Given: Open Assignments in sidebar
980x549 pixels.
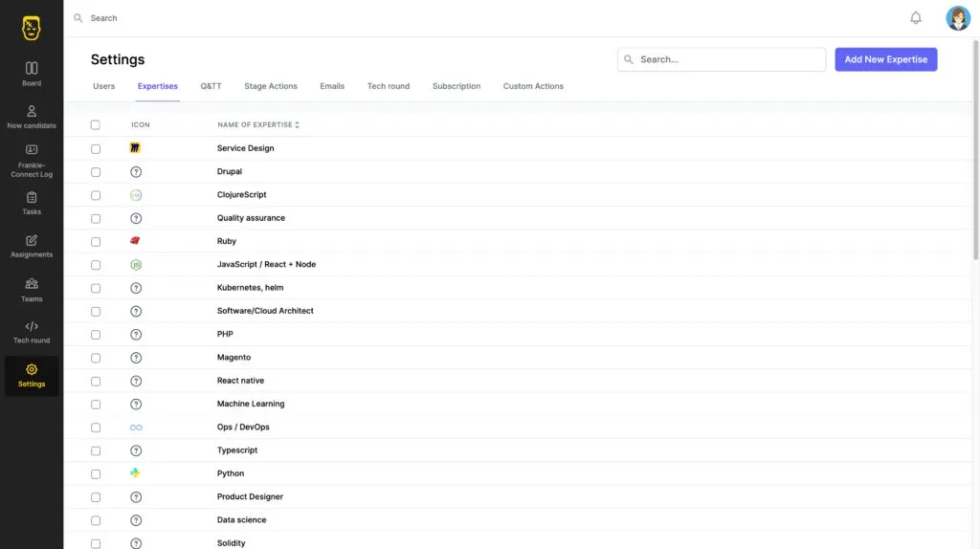Looking at the screenshot, I should [32, 247].
